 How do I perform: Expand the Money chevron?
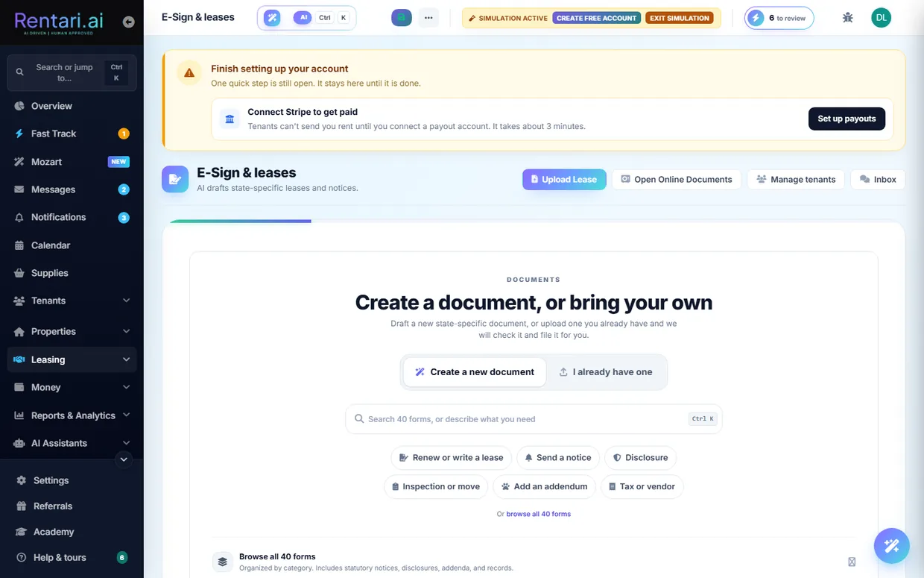pyautogui.click(x=126, y=387)
